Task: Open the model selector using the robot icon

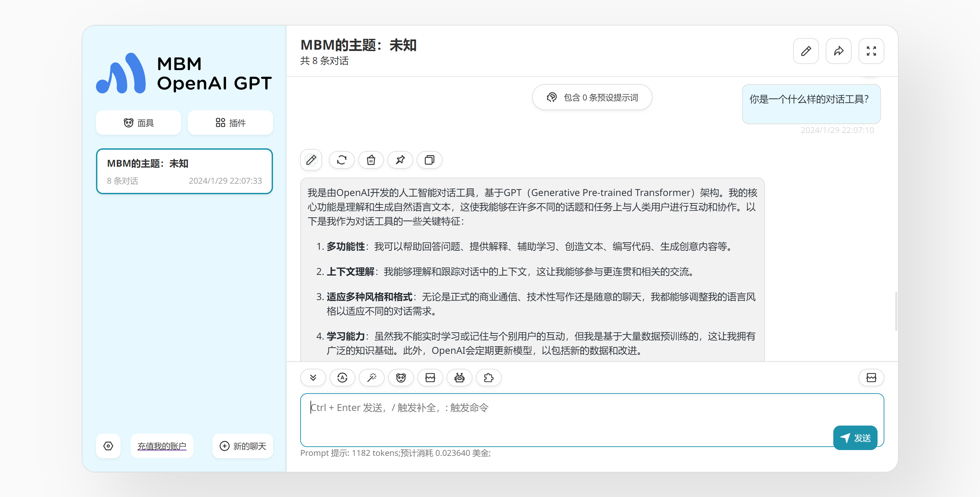Action: point(459,378)
